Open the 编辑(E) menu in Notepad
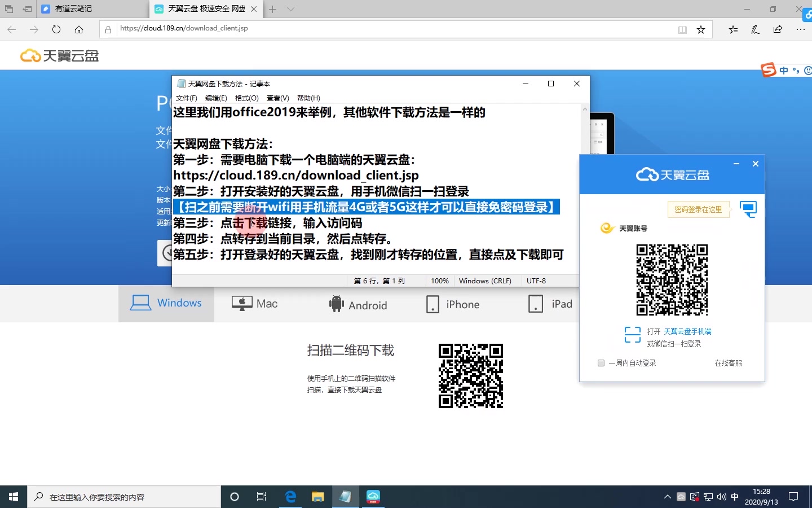The image size is (812, 508). (x=216, y=98)
